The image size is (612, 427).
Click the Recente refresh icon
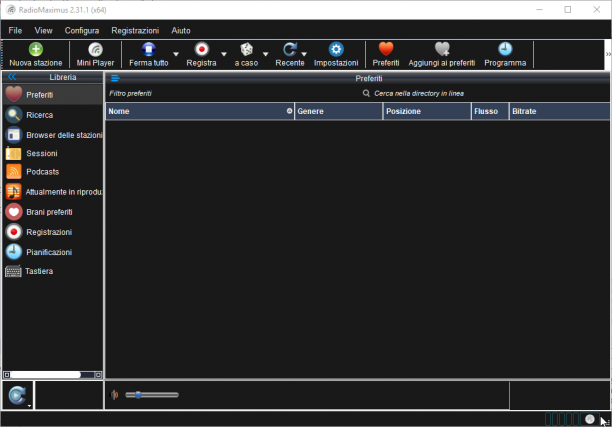point(289,50)
